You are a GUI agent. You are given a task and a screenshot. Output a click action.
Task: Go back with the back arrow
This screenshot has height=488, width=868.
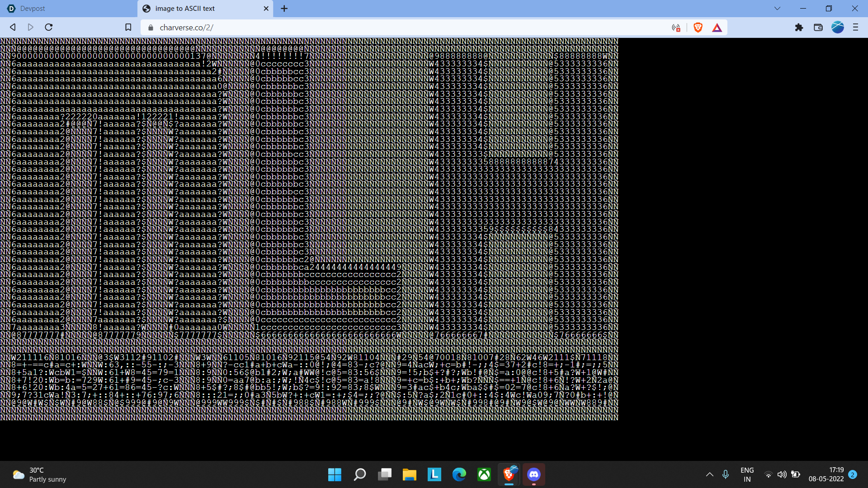click(13, 28)
